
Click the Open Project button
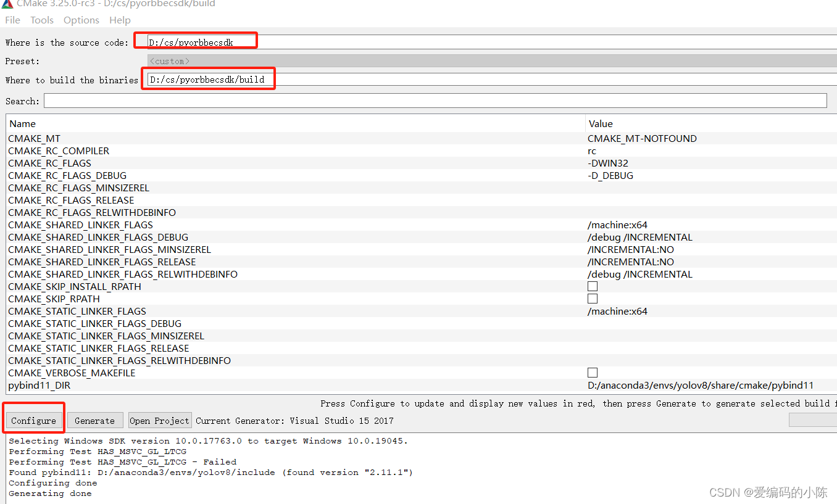coord(160,420)
